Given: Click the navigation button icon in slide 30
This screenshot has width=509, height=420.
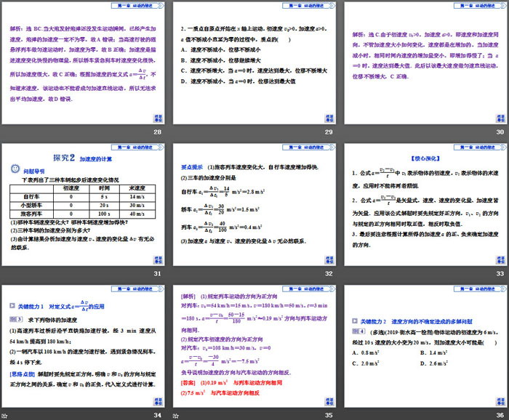Looking at the screenshot, I should point(500,118).
